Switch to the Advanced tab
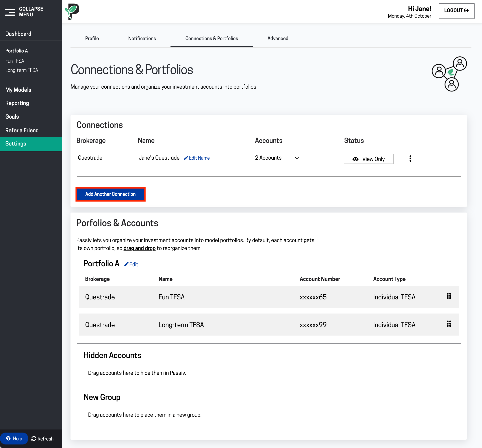This screenshot has height=448, width=482. 278,38
